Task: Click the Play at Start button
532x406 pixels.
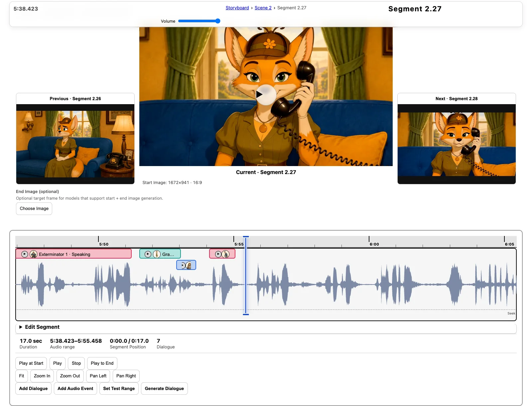Action: point(31,363)
